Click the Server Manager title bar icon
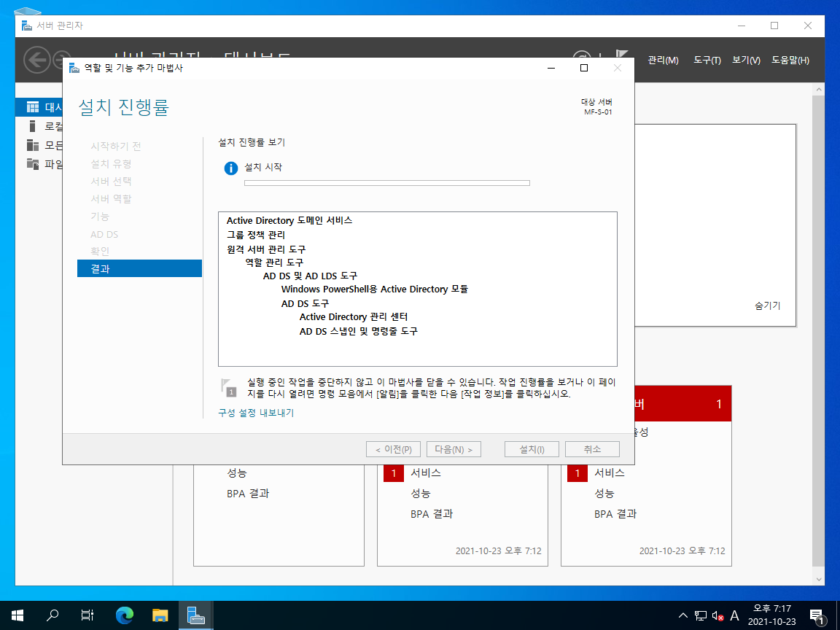Image resolution: width=840 pixels, height=630 pixels. pyautogui.click(x=27, y=26)
